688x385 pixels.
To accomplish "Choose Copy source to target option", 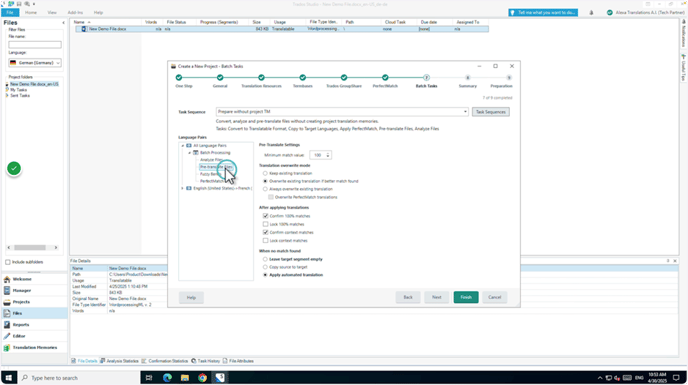I will tap(265, 267).
